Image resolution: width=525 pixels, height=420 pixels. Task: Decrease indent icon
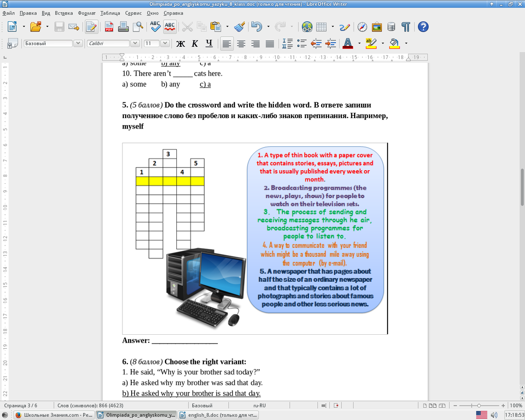click(x=316, y=43)
